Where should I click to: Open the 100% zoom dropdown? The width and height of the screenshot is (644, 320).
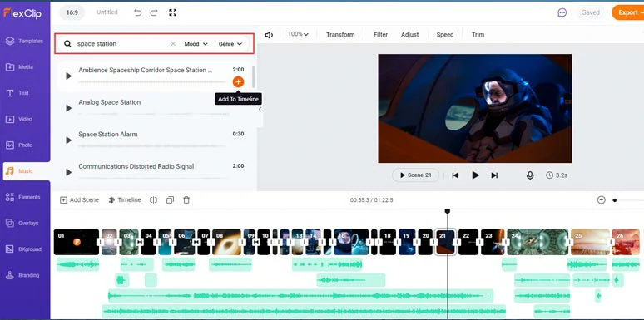[x=298, y=34]
